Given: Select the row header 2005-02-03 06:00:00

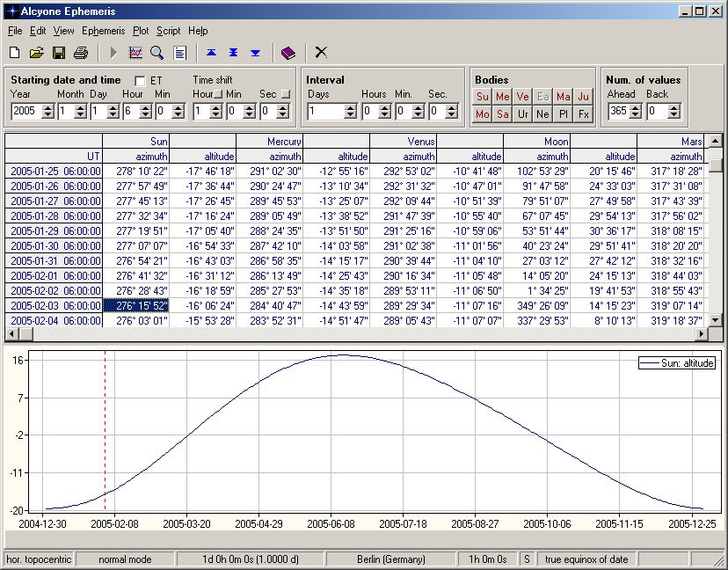Looking at the screenshot, I should click(x=54, y=306).
